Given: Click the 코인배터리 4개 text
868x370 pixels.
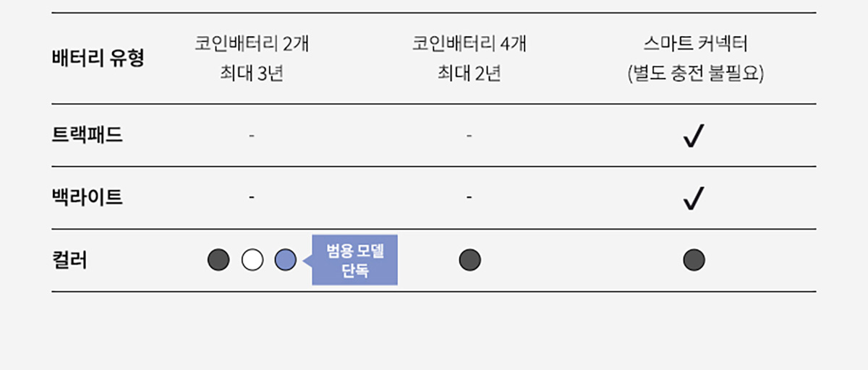Looking at the screenshot, I should tap(469, 44).
